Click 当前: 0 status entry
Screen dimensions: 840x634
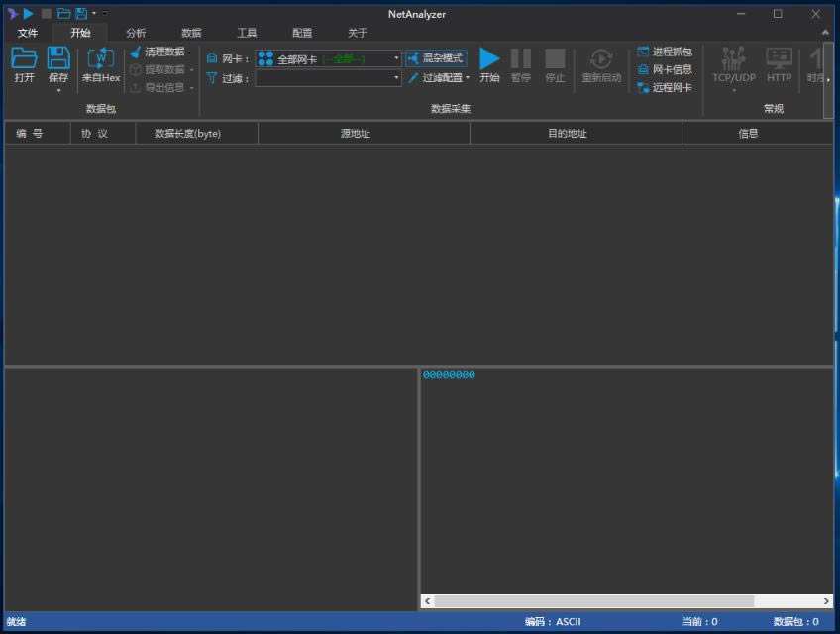[699, 622]
